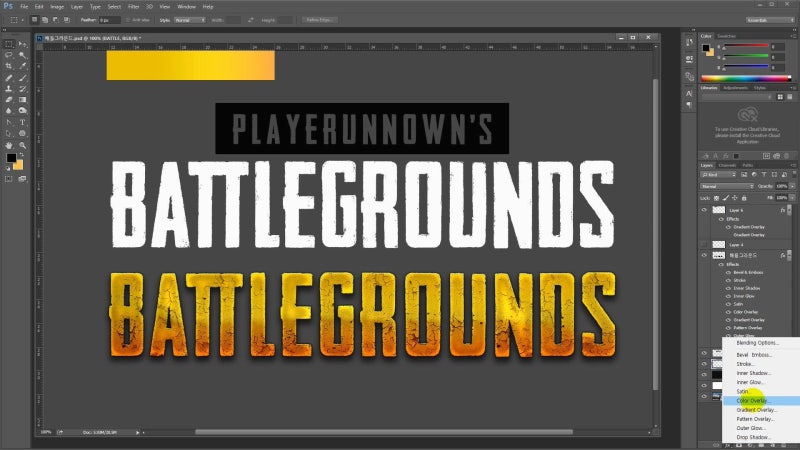Open the Character panel icon
800x450 pixels.
click(689, 93)
